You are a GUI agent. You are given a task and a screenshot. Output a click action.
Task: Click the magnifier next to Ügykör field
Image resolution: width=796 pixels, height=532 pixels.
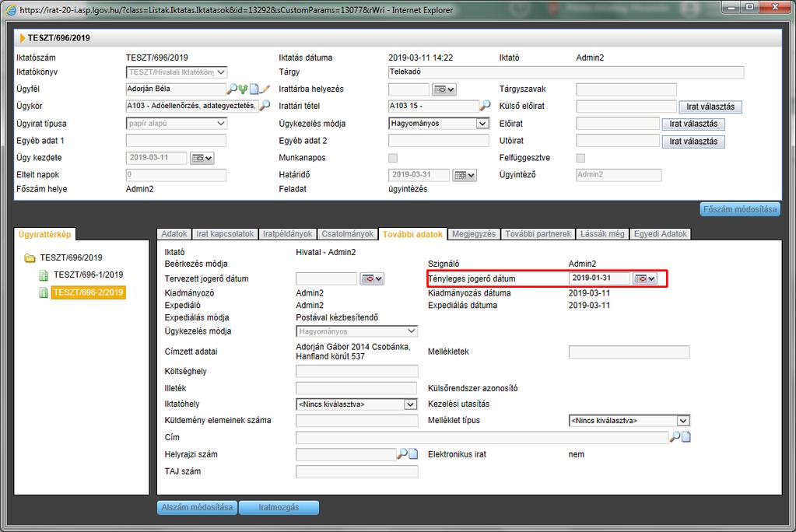coord(265,106)
